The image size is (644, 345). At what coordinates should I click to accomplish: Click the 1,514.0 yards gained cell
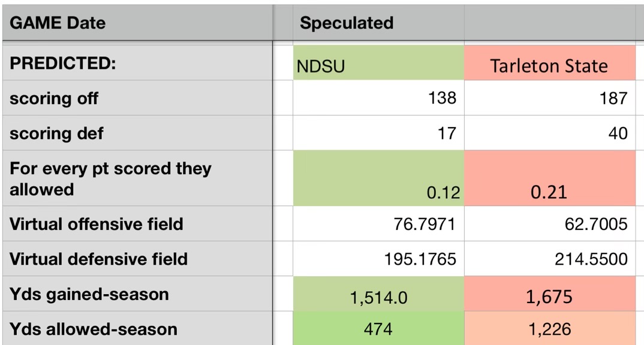(378, 294)
